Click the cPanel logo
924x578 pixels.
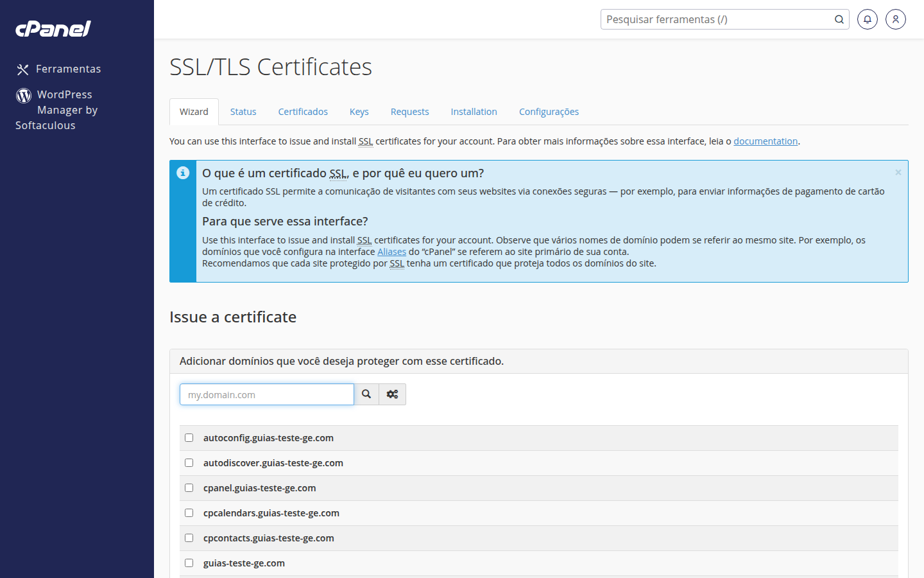[53, 29]
